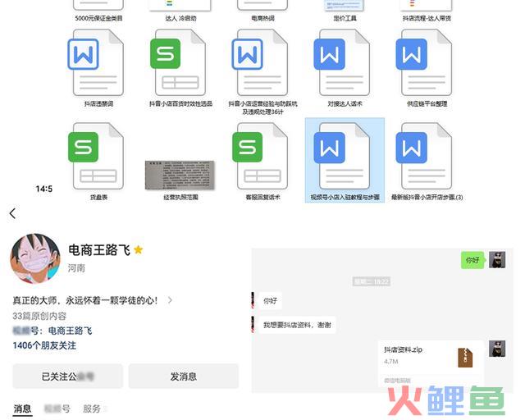This screenshot has height=420, width=525.
Task: Open the 抖音小店运营经验与防踩坑 document icon
Action: pyautogui.click(x=260, y=62)
